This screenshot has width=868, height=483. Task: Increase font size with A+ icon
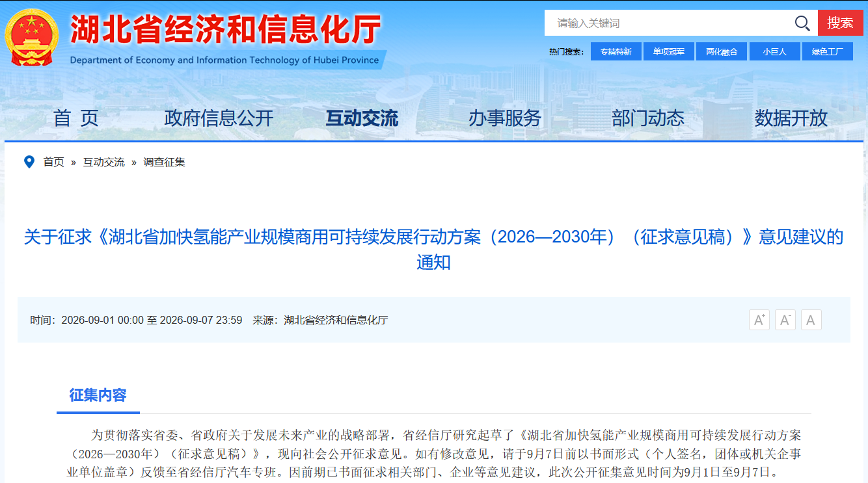coord(759,320)
